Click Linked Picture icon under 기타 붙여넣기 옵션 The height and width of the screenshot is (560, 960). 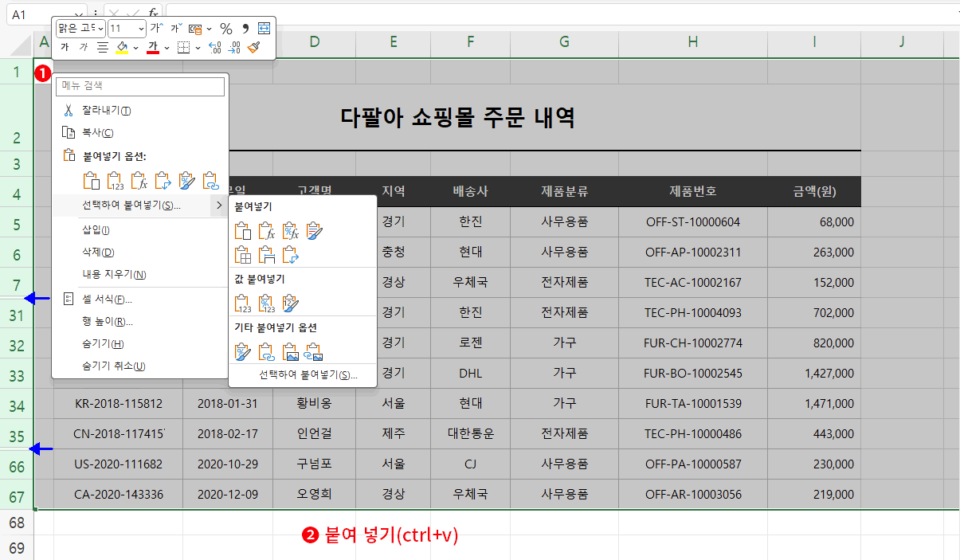[314, 351]
